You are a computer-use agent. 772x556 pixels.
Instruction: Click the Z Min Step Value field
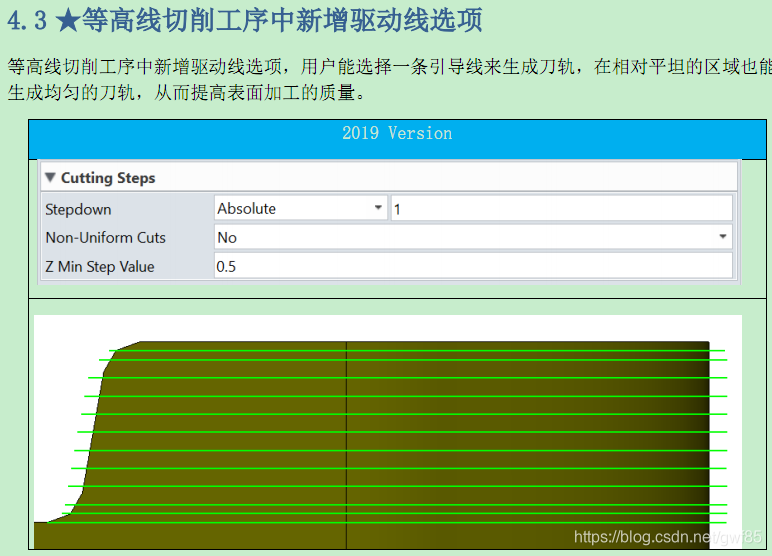click(472, 267)
